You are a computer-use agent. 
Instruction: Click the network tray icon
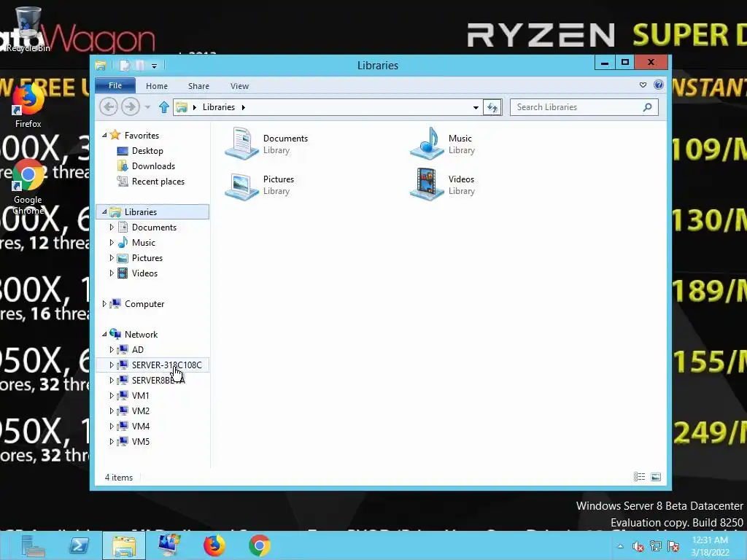(x=656, y=547)
